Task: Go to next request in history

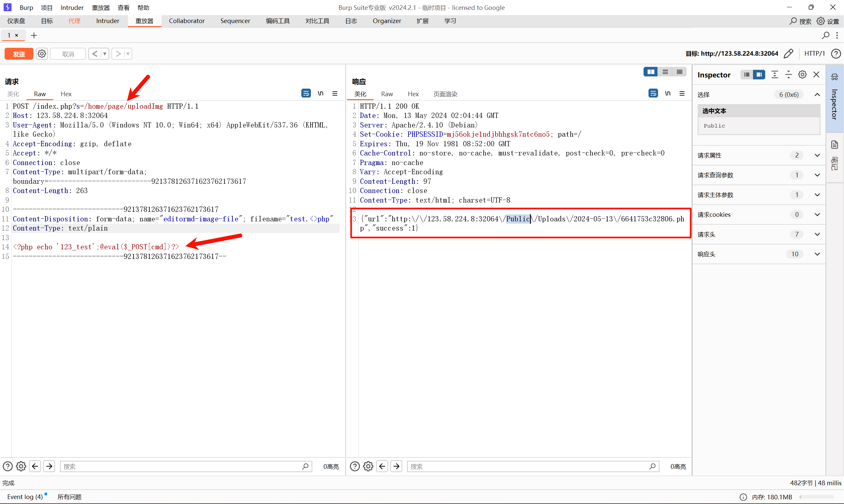Action: pyautogui.click(x=118, y=54)
